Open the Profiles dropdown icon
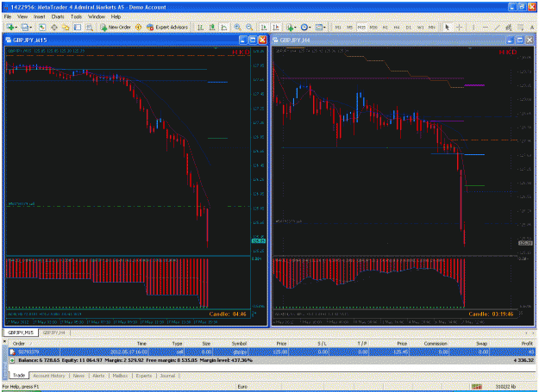Image resolution: width=539 pixels, height=392 pixels. click(26, 27)
